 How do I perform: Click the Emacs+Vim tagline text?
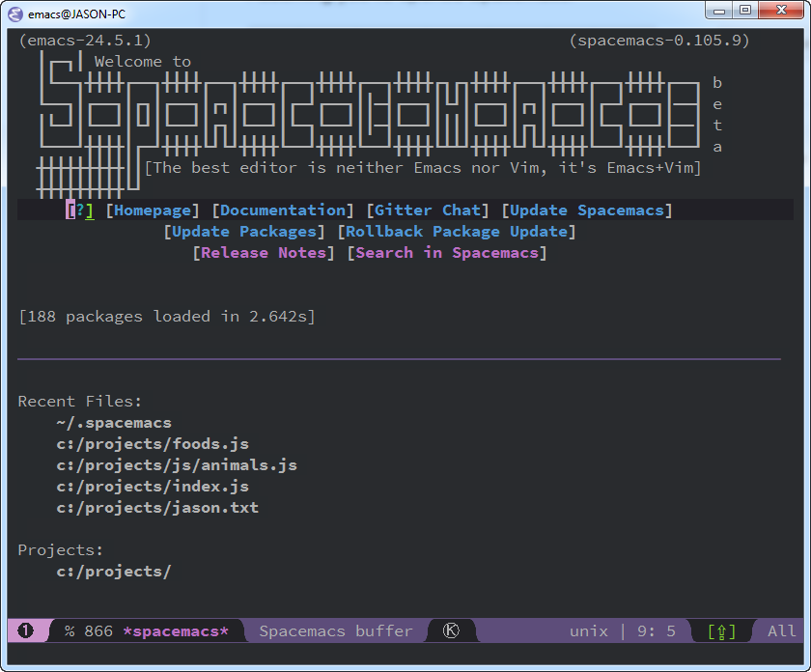pyautogui.click(x=423, y=168)
